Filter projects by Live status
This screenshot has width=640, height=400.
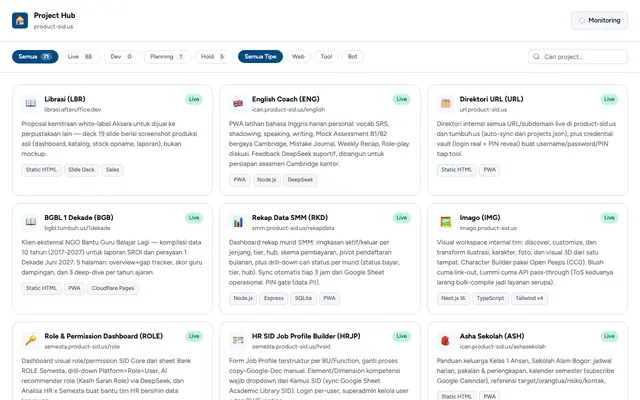point(80,57)
